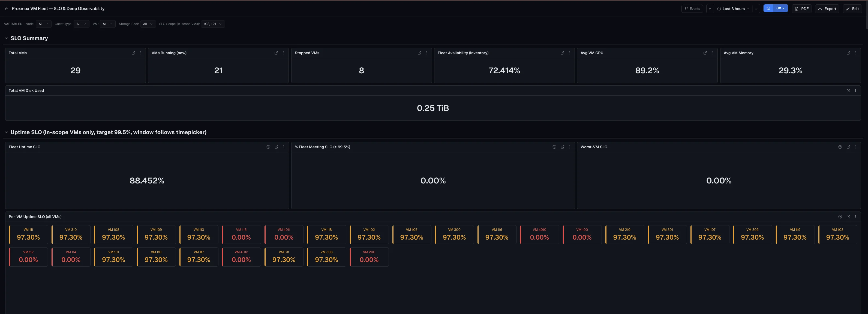Click the blue refresh icon button
The width and height of the screenshot is (868, 314).
[768, 8]
